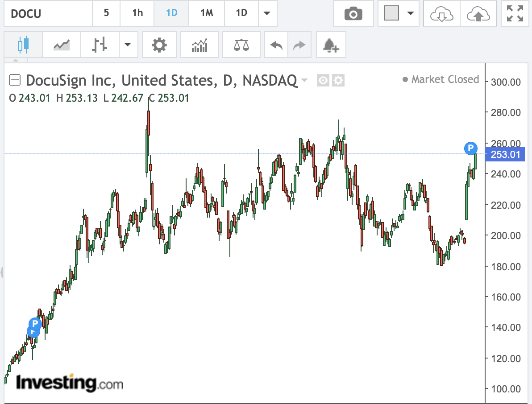
Task: Open dropdown arrow beside NASDAQ title
Action: click(x=304, y=80)
